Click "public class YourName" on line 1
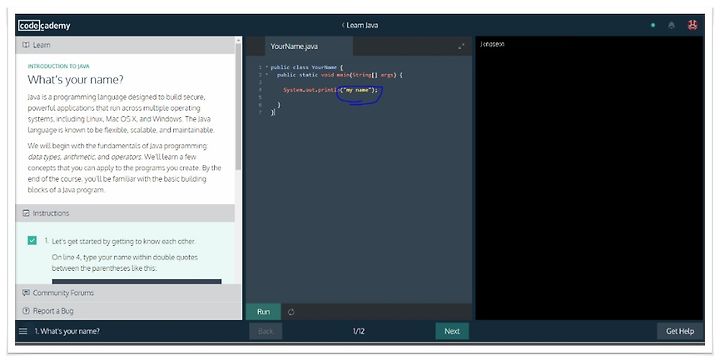 [x=304, y=67]
